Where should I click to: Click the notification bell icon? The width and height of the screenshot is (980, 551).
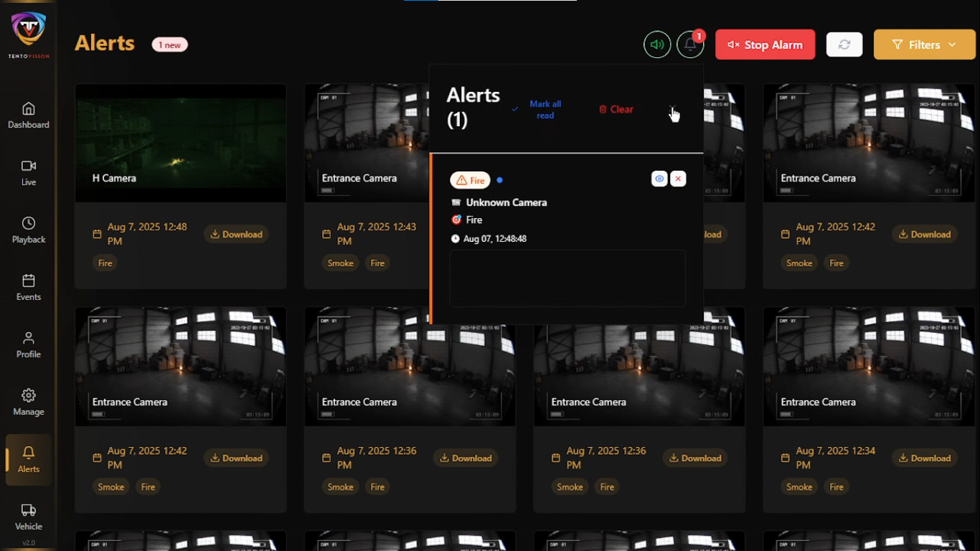coord(690,44)
